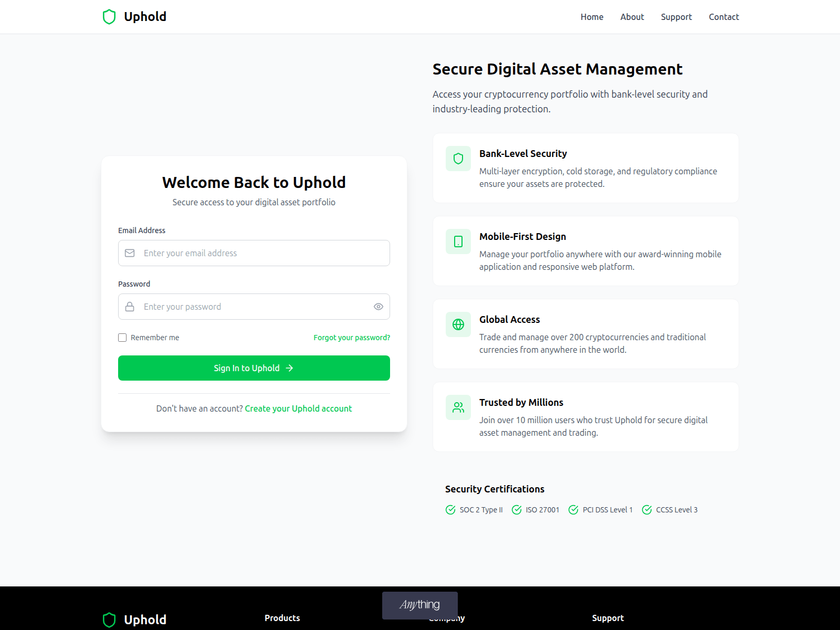Click the CCSS Level 3 check icon
This screenshot has width=840, height=630.
pos(647,510)
